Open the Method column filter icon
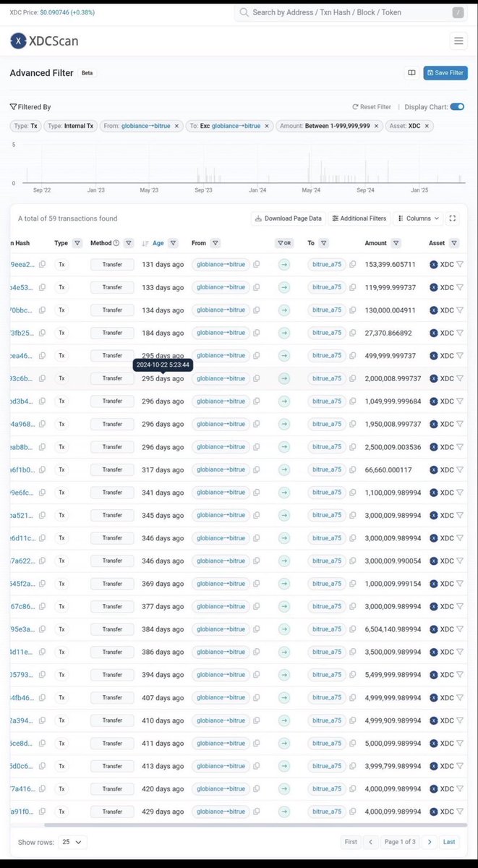Image resolution: width=478 pixels, height=868 pixels. pyautogui.click(x=128, y=243)
